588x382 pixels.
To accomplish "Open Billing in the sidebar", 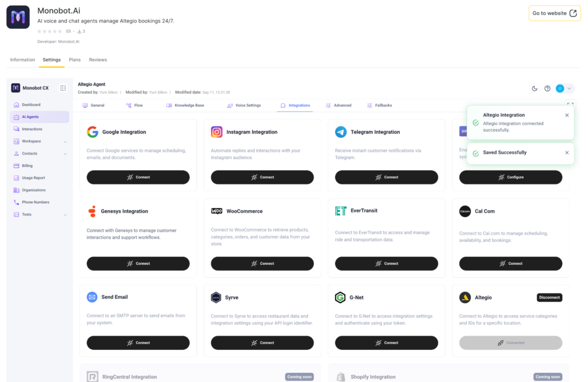I will tap(40, 165).
